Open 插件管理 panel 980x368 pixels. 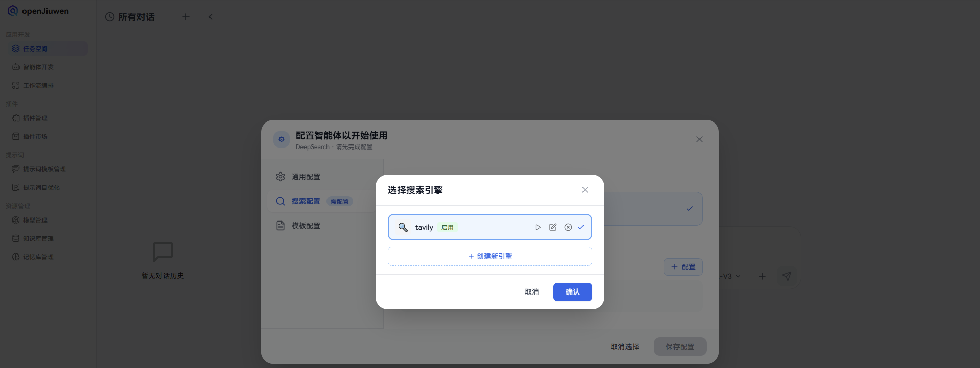[35, 118]
